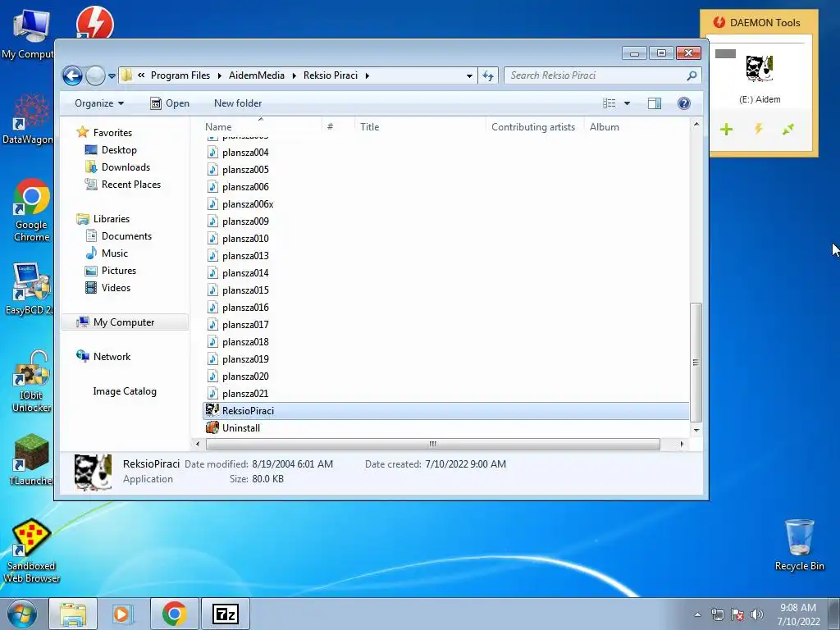
Task: Select the plansza013 audio file
Action: pos(245,256)
